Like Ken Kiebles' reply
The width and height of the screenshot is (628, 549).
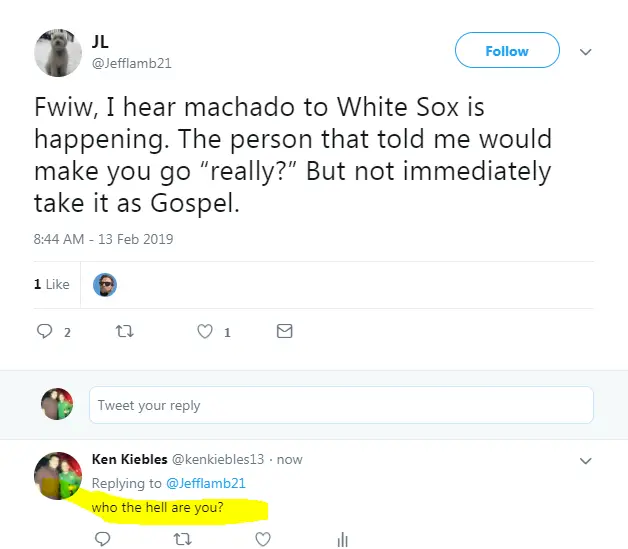262,539
